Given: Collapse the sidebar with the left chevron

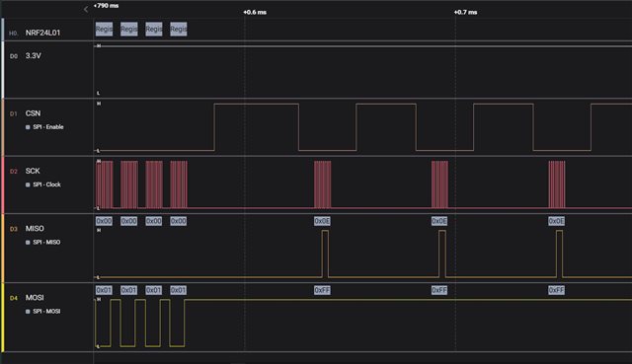Looking at the screenshot, I should [86, 9].
